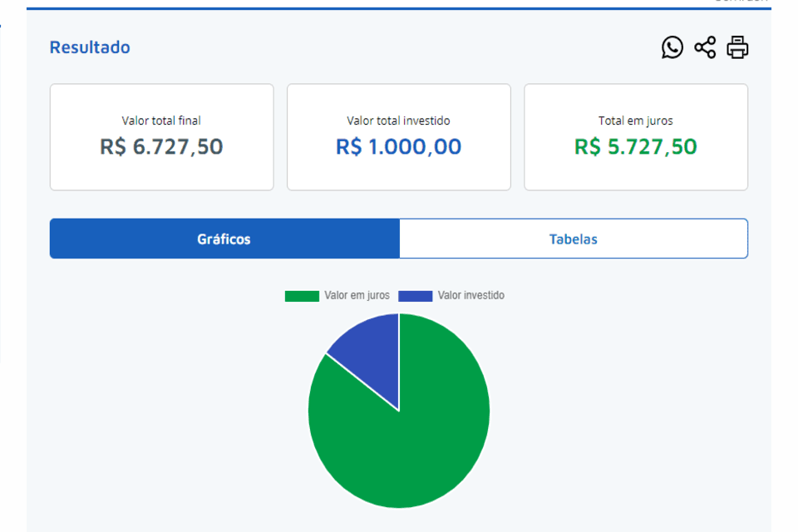Click the Resultado section heading
The height and width of the screenshot is (532, 798).
click(90, 47)
